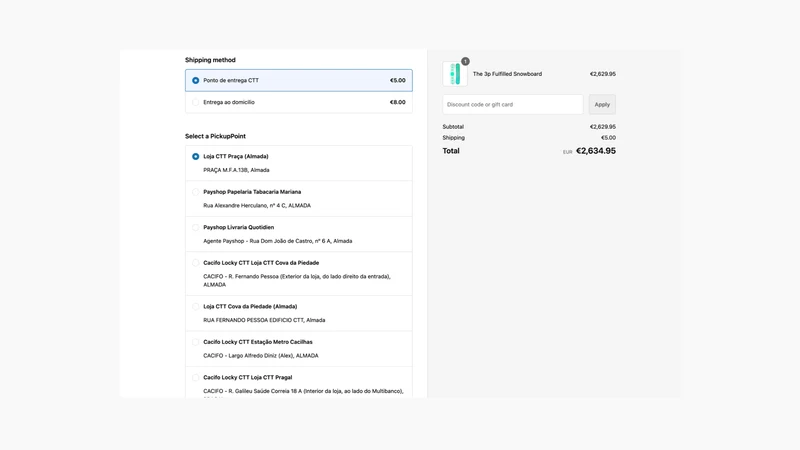Click the Largo Alfredo Diniz address line

pyautogui.click(x=261, y=356)
